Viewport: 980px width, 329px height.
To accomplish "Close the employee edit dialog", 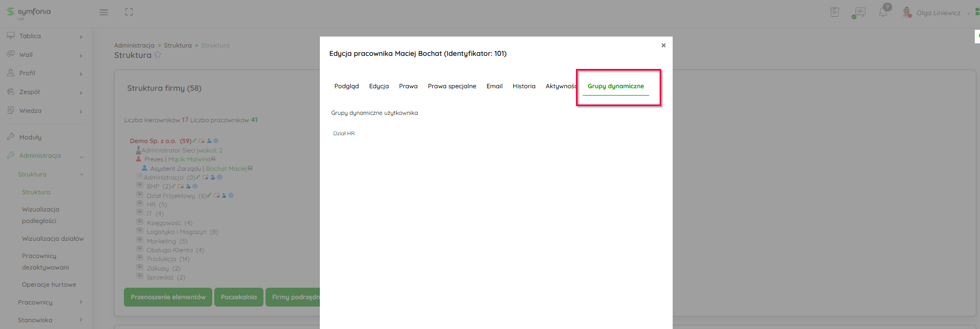I will pyautogui.click(x=663, y=45).
